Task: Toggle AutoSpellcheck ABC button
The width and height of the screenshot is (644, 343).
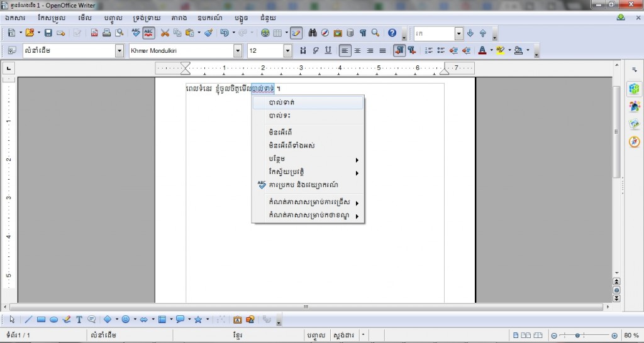Action: point(148,33)
